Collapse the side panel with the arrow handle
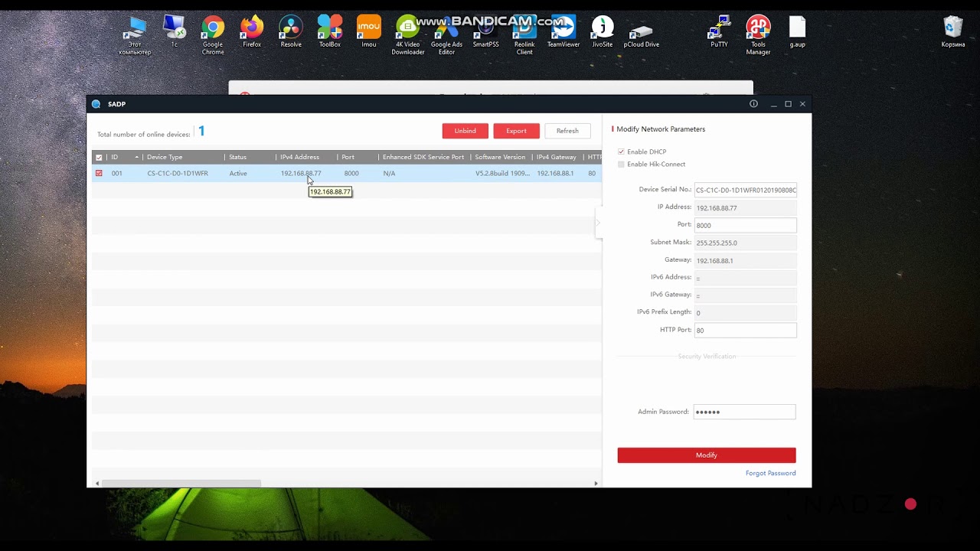The height and width of the screenshot is (551, 980). [599, 223]
